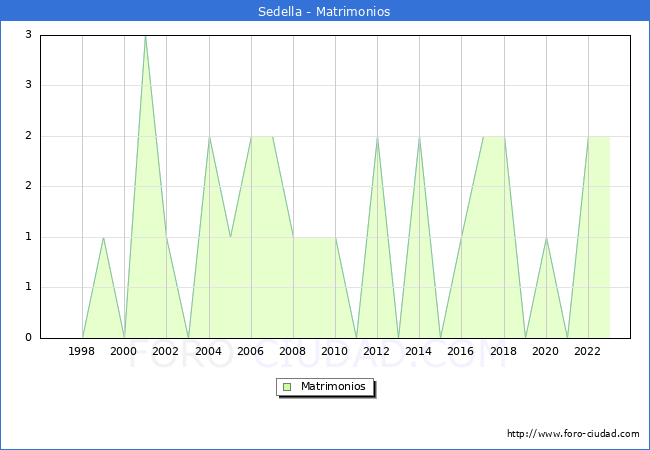
Task: Open the http://www.foro-ciudad.com link text
Action: click(573, 434)
